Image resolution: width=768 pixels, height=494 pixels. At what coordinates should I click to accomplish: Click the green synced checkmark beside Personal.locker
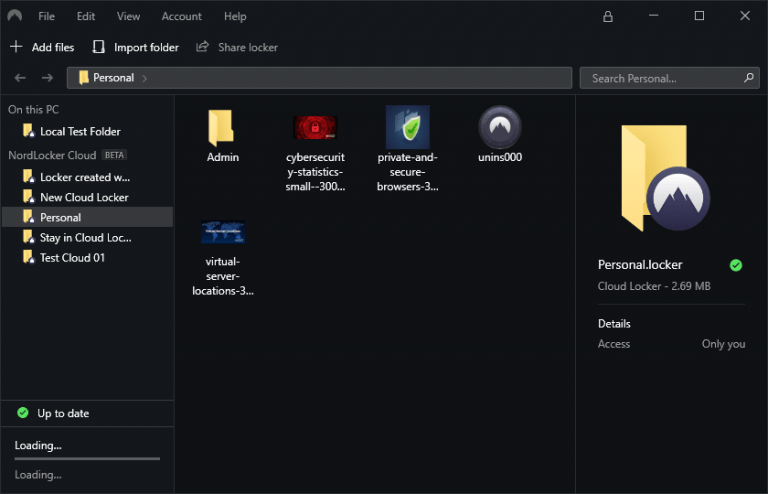coord(736,265)
